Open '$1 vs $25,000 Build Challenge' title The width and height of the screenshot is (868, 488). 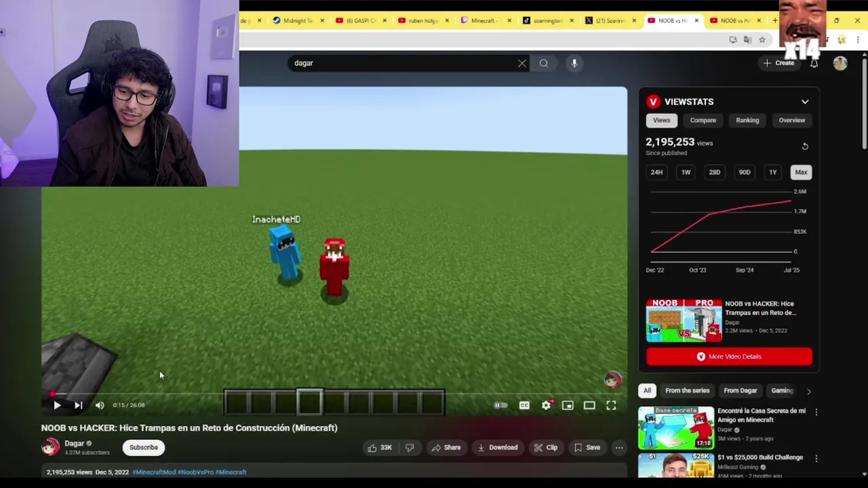(x=760, y=457)
